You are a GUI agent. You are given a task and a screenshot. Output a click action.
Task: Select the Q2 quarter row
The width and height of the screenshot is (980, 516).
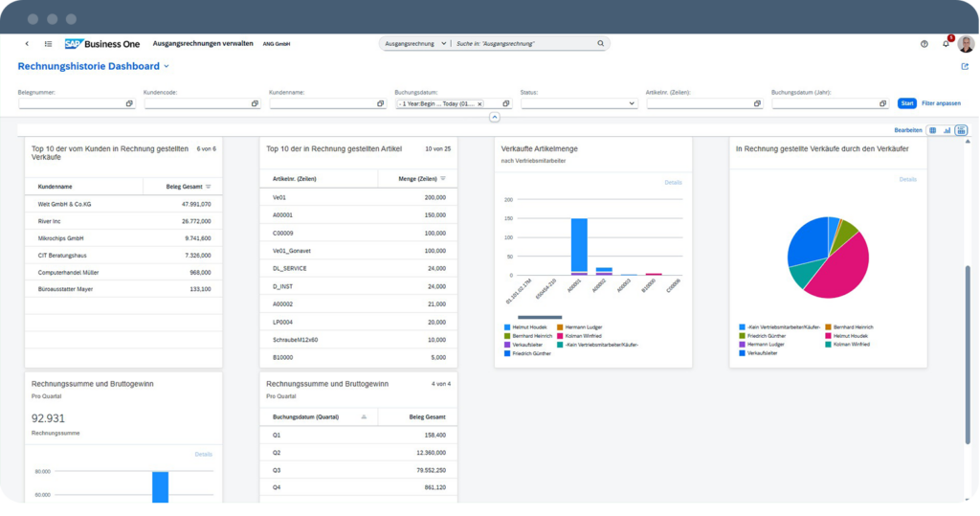click(359, 452)
